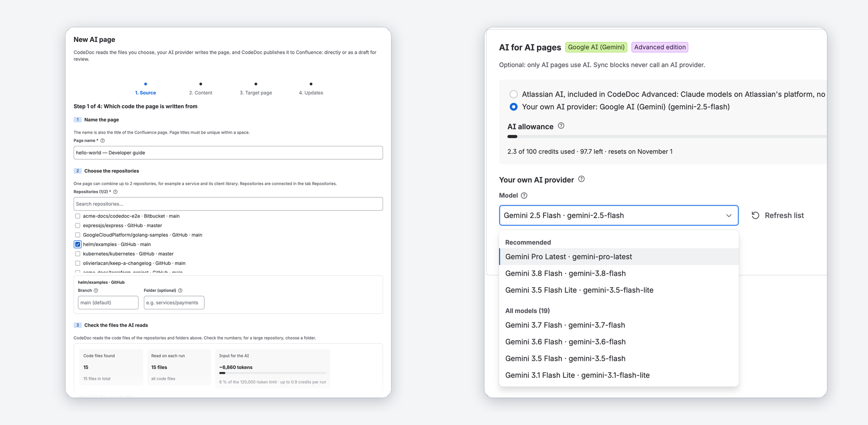The width and height of the screenshot is (868, 425).
Task: Select the Your own AI provider radio option
Action: point(514,107)
